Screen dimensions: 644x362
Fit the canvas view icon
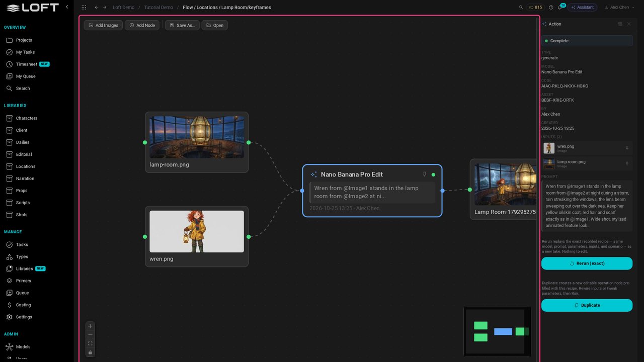click(x=90, y=343)
